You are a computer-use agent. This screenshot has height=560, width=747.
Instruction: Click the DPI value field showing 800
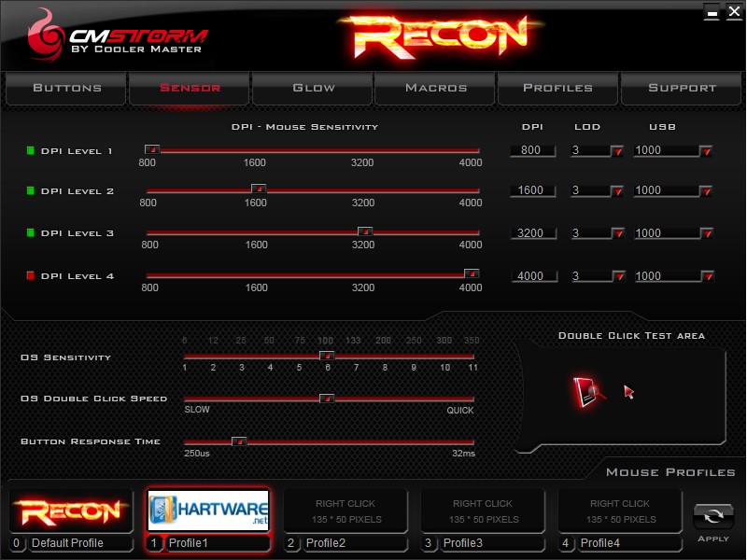click(532, 150)
